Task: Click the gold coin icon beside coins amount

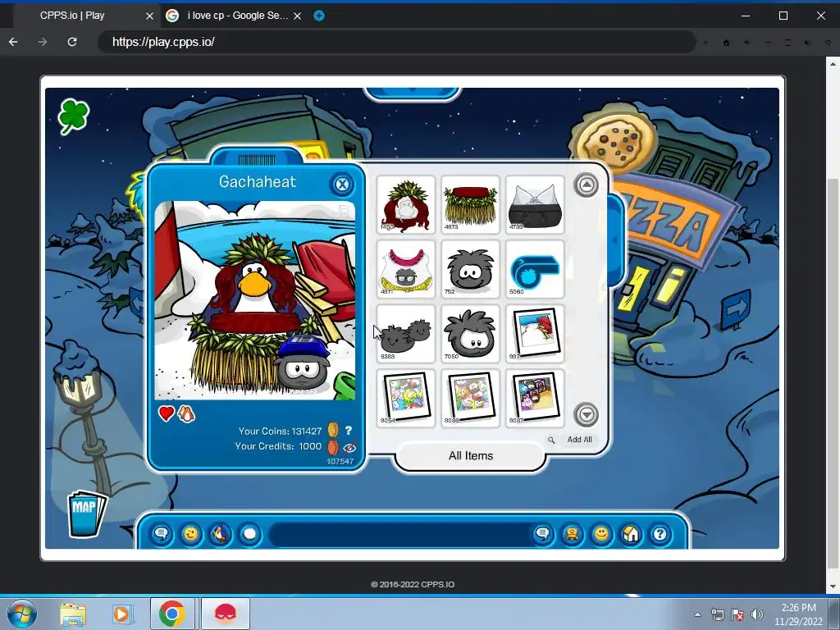Action: 333,430
